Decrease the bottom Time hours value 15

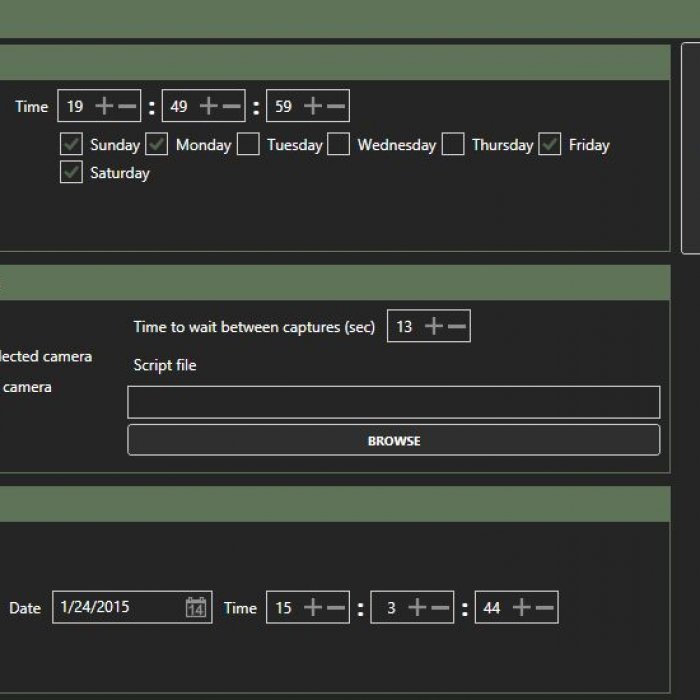(x=336, y=608)
